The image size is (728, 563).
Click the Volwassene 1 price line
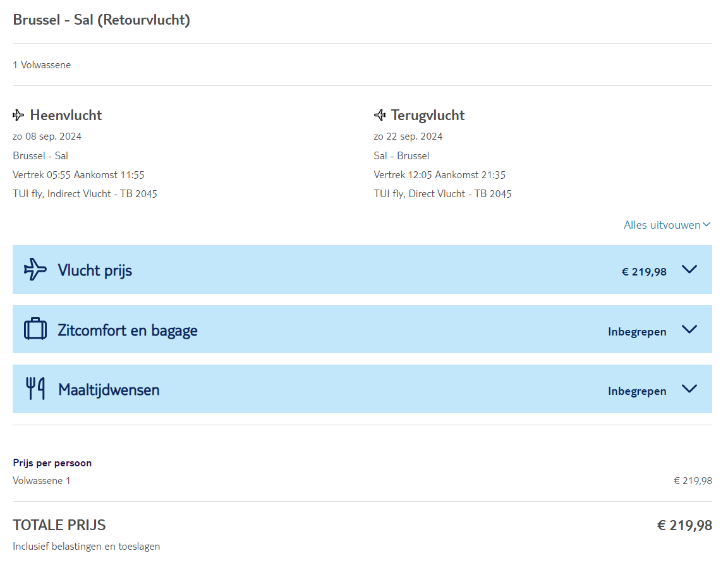tap(42, 481)
